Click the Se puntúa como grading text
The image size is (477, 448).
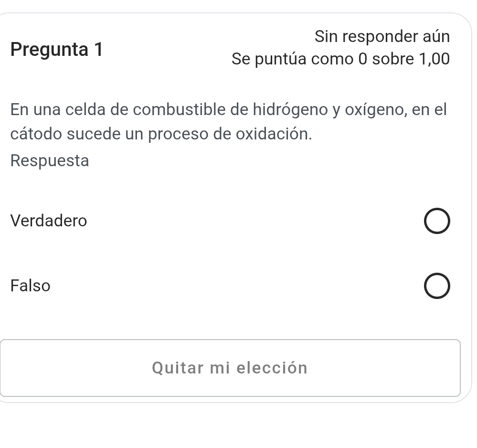pos(340,59)
